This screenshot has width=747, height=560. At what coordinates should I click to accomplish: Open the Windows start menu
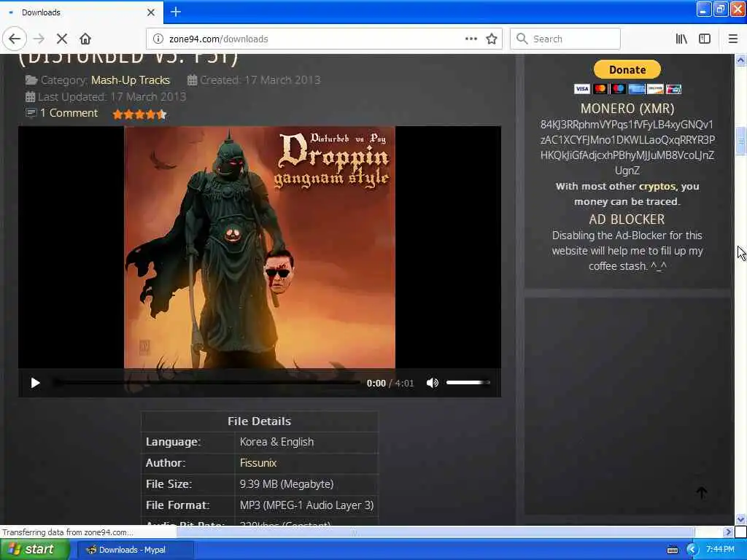pos(34,549)
